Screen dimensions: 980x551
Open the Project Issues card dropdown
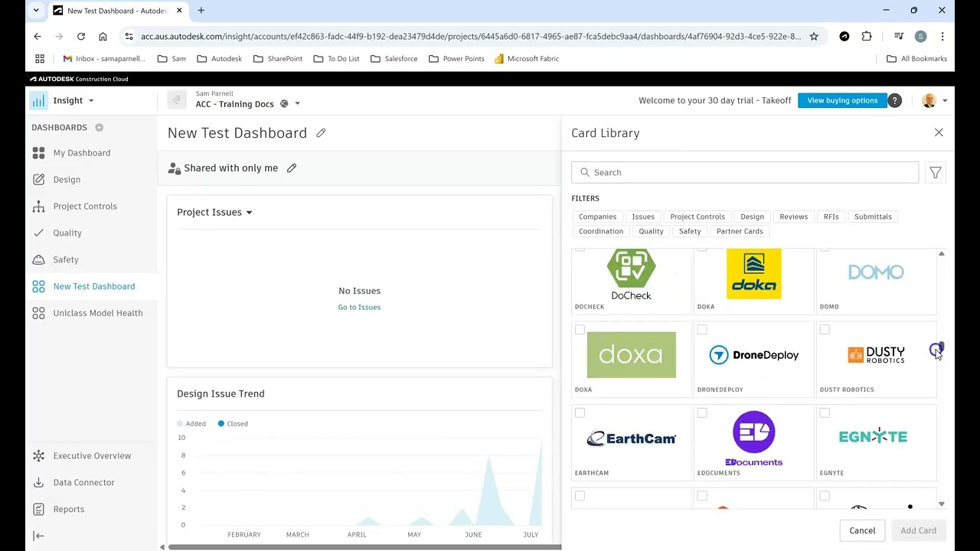(x=249, y=213)
